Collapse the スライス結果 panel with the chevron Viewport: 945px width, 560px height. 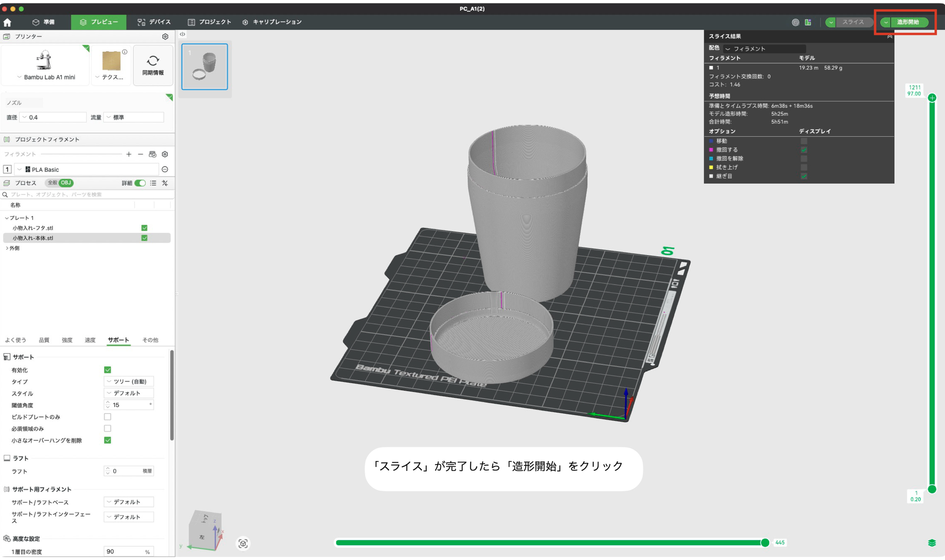pos(889,36)
